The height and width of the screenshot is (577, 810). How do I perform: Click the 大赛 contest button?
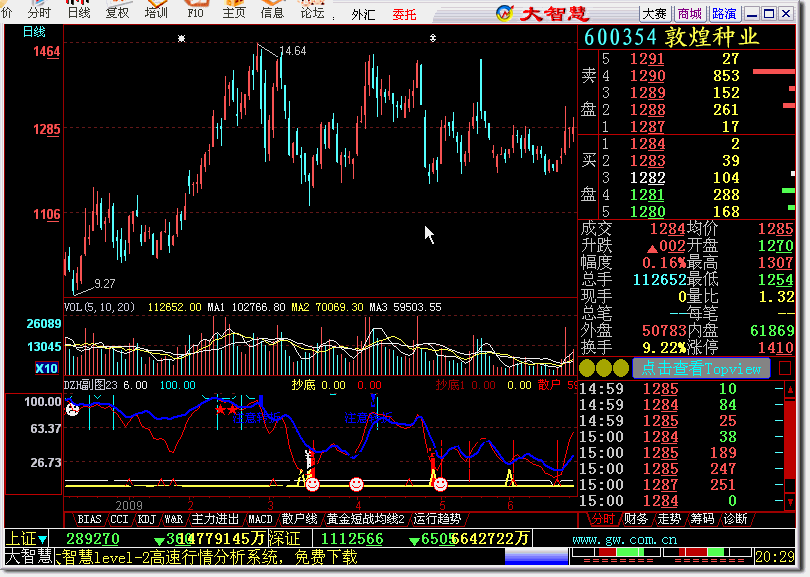point(655,14)
